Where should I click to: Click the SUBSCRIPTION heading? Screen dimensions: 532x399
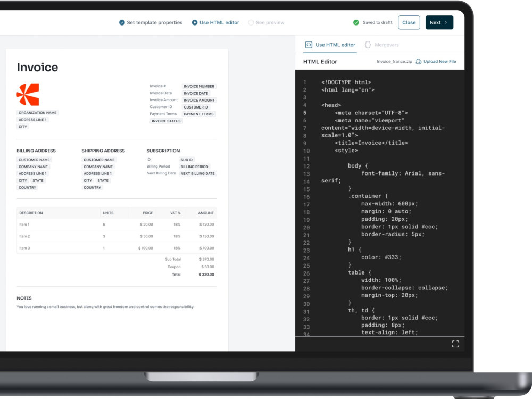[x=163, y=151]
